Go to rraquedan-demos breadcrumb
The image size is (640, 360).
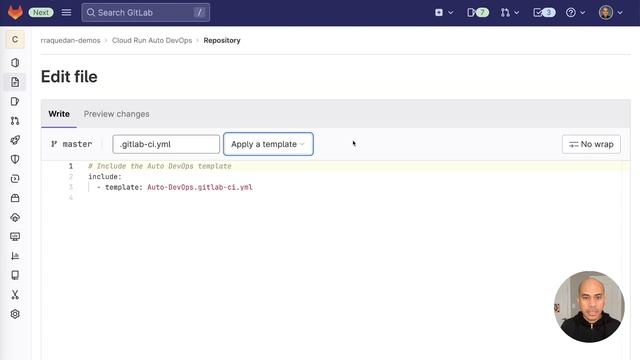(70, 40)
